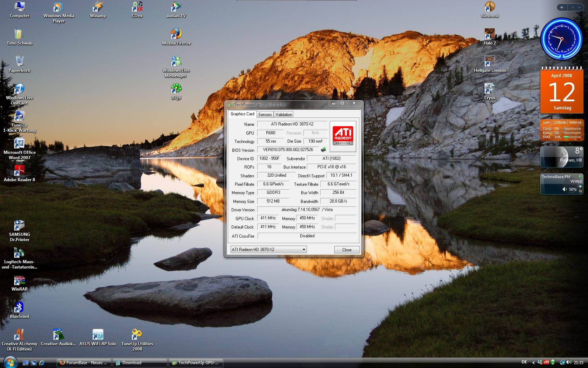Open the Windows Start orb
This screenshot has width=588, height=368.
[10, 362]
